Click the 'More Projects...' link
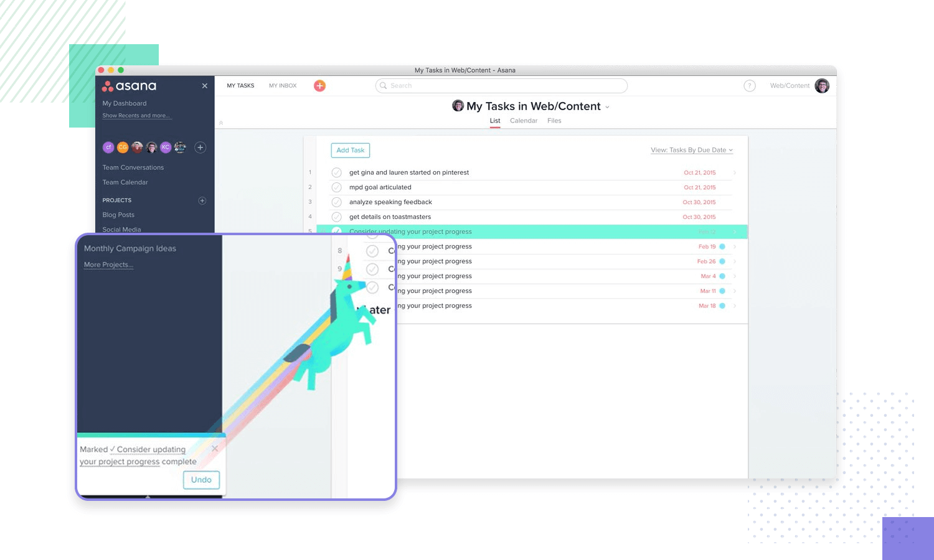The height and width of the screenshot is (560, 934). point(109,264)
